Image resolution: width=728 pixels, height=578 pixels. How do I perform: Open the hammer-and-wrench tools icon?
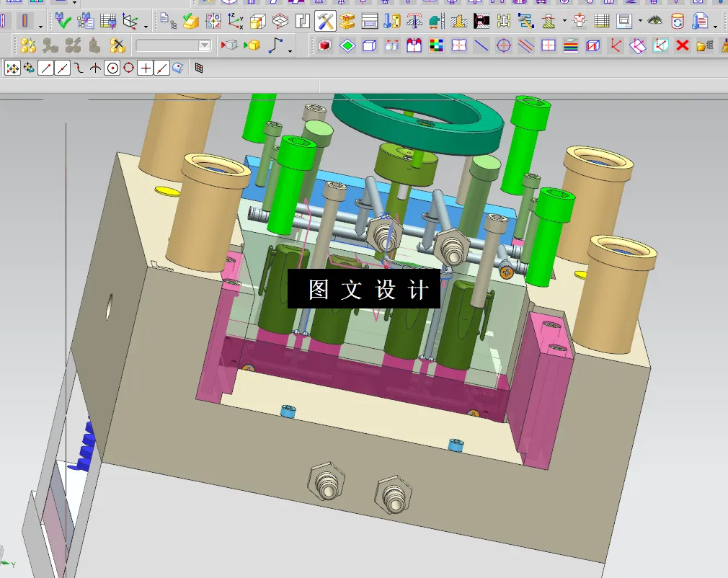pyautogui.click(x=326, y=21)
